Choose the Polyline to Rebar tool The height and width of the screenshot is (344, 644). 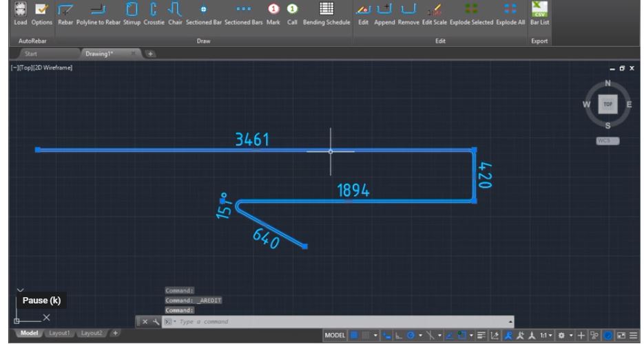[98, 13]
